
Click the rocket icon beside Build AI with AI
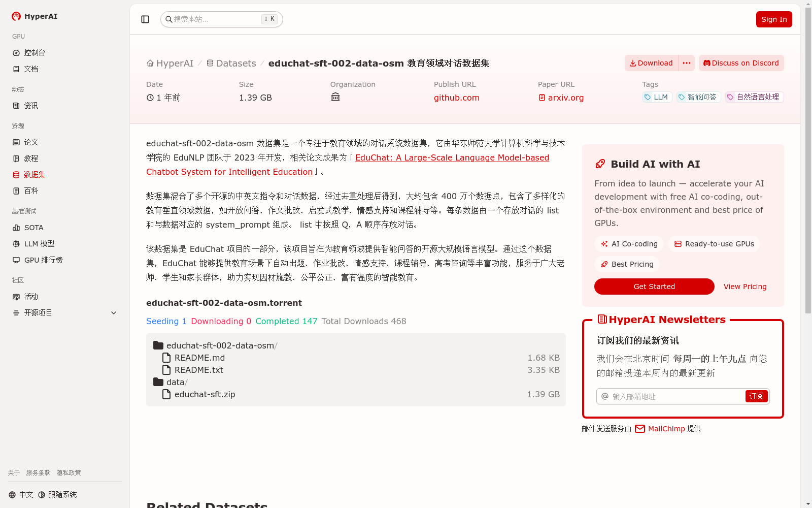(x=600, y=164)
